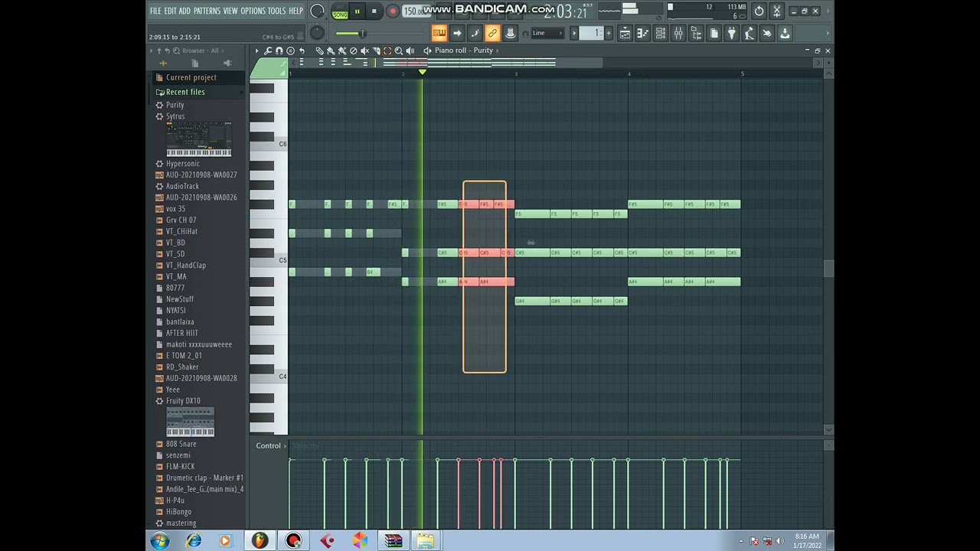Click the Sytrus plugin thumbnail
The height and width of the screenshot is (551, 980).
(x=199, y=139)
